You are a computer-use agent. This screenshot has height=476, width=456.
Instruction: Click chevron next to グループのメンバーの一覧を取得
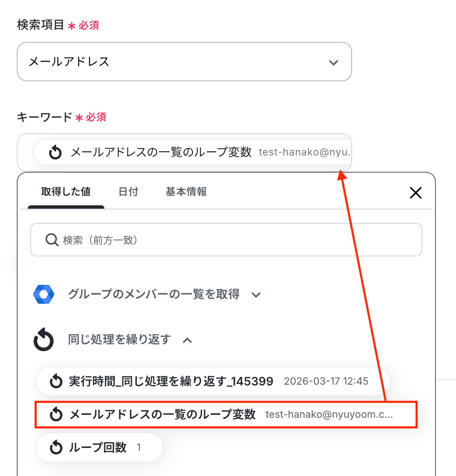click(256, 295)
